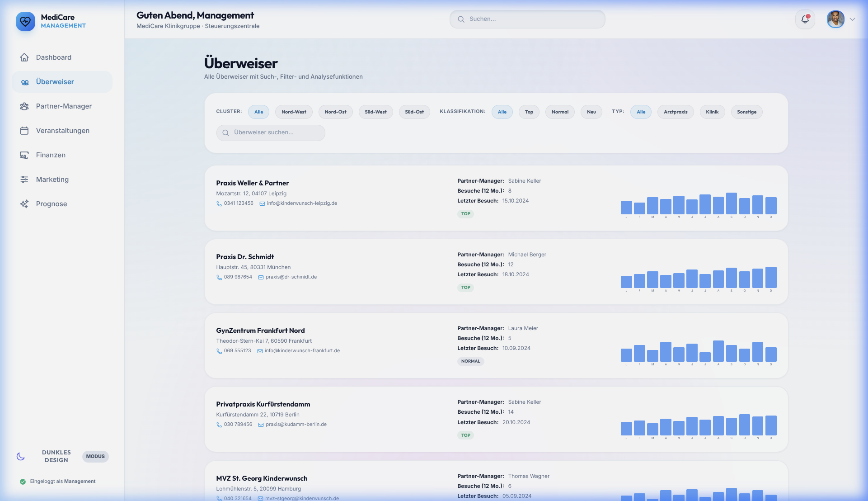The width and height of the screenshot is (868, 501).
Task: Click the MediCare heart logo icon
Action: [25, 21]
